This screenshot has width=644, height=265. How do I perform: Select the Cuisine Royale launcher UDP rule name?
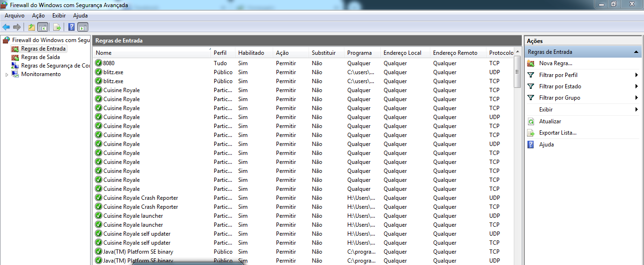pos(133,216)
